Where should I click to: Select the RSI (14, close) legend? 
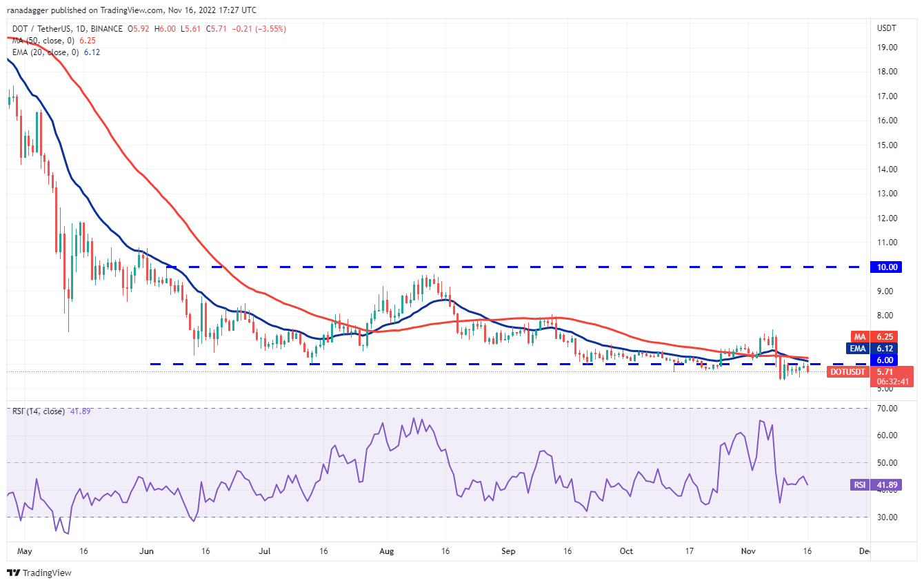click(x=39, y=411)
